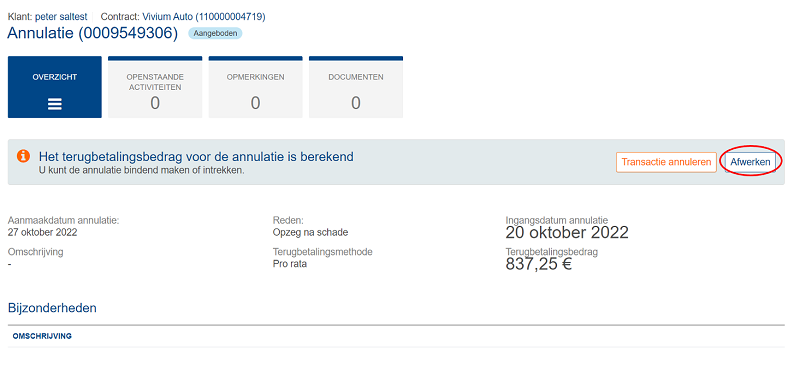Click the hamburger icon in Overzicht tile
Viewport: 800px width, 371px height.
click(55, 104)
